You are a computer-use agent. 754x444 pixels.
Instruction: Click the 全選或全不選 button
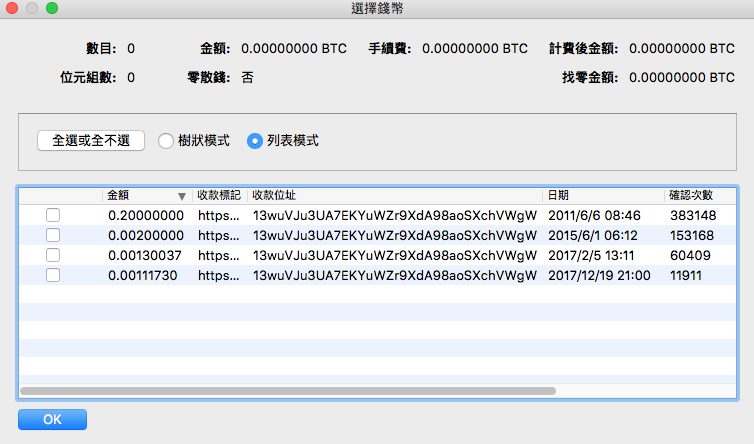tap(91, 140)
